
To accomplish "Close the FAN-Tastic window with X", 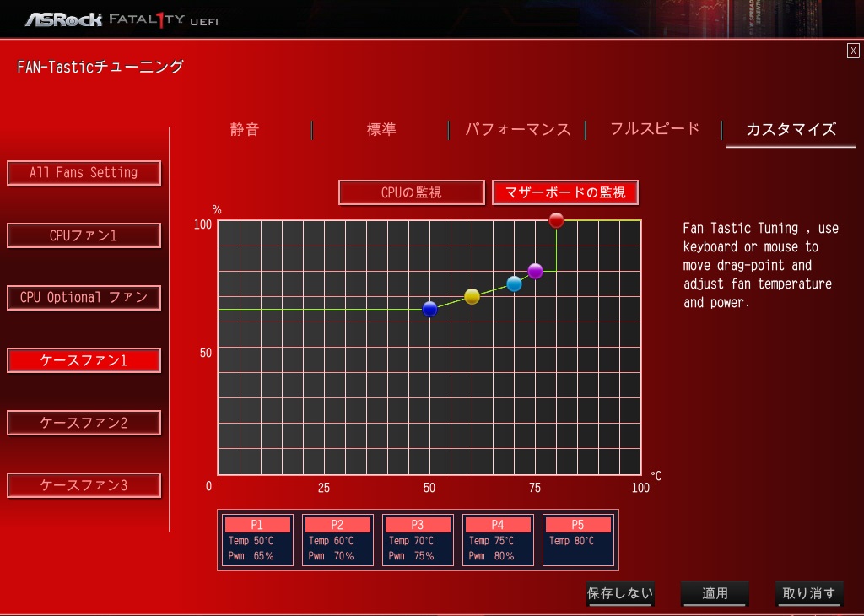I will point(853,51).
